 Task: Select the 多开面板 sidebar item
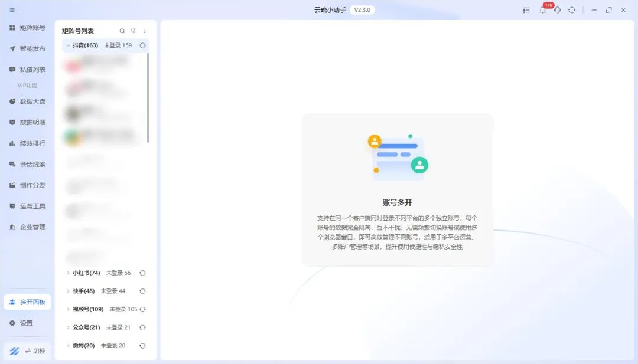[x=27, y=302]
